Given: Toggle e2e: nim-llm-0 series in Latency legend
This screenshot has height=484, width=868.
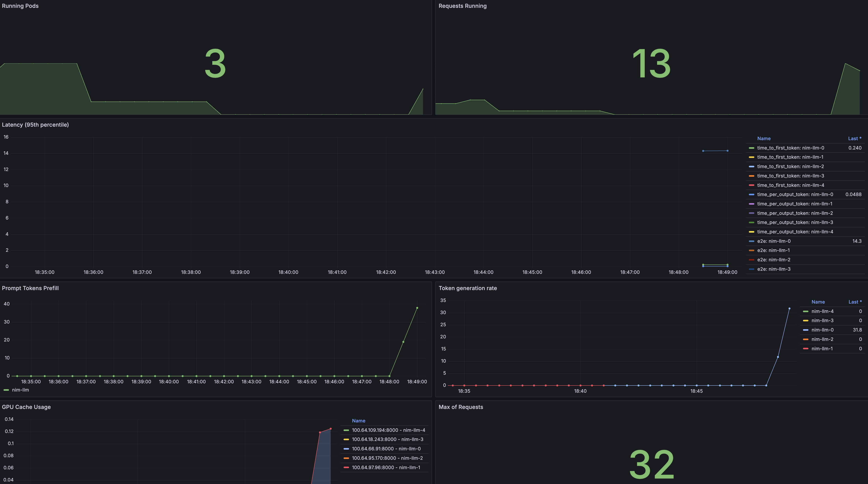Looking at the screenshot, I should click(x=774, y=241).
